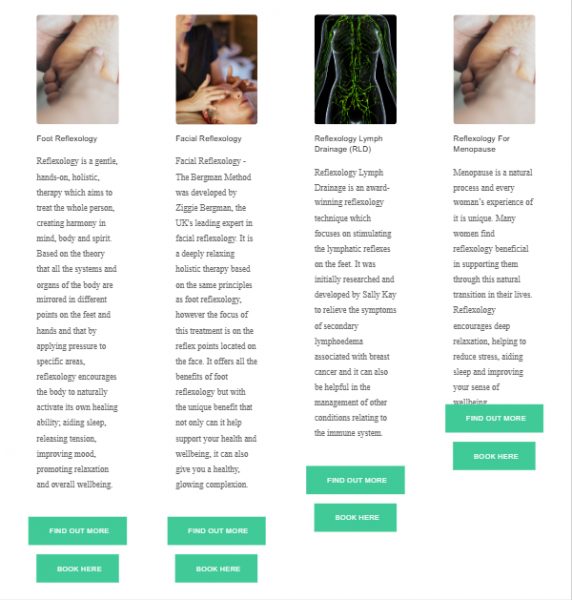The width and height of the screenshot is (572, 600).
Task: Click Find Out More under Facial Reflexology
Action: pyautogui.click(x=217, y=531)
